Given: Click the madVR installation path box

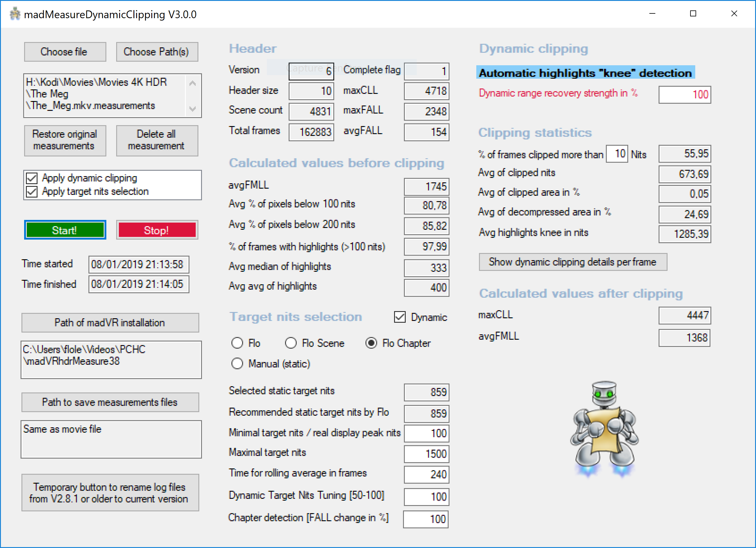Looking at the screenshot, I should 111,360.
